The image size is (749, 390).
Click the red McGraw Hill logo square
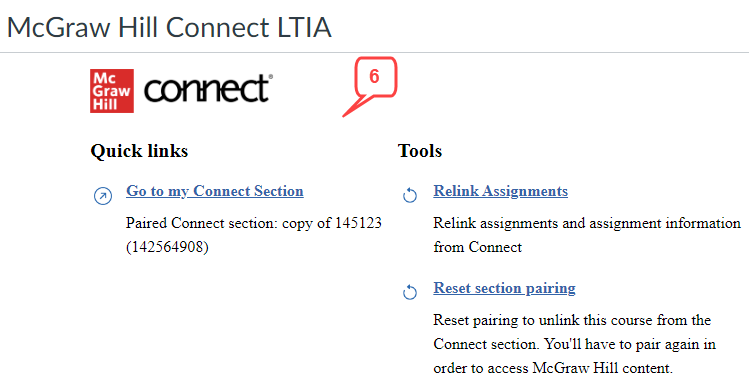coord(112,91)
